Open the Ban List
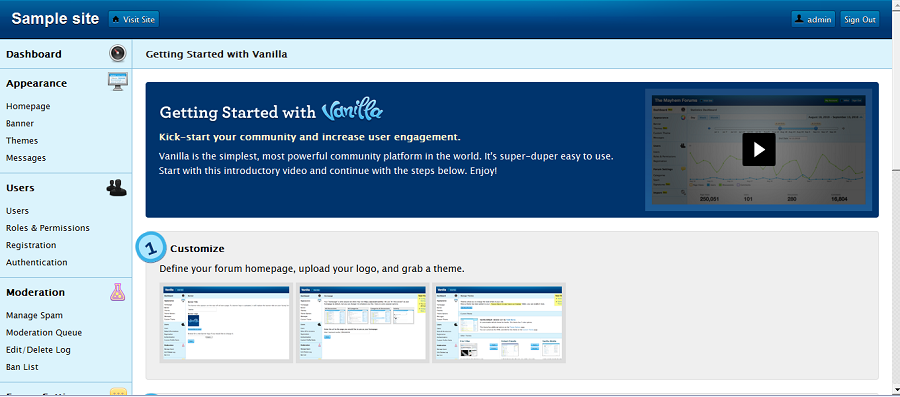This screenshot has width=900, height=397. (22, 367)
